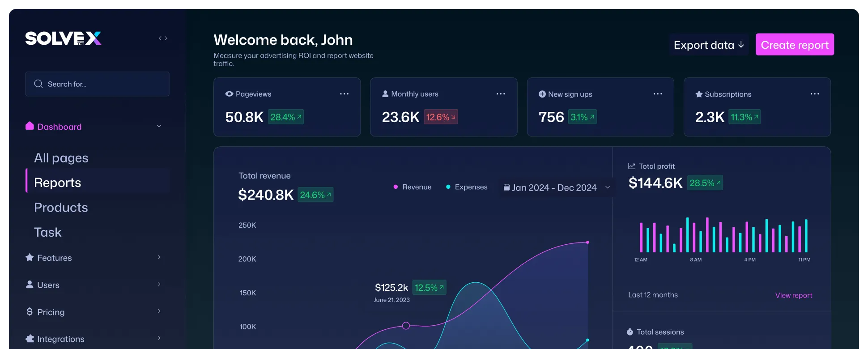Open Subscriptions card more options
This screenshot has height=349, width=868.
(814, 94)
